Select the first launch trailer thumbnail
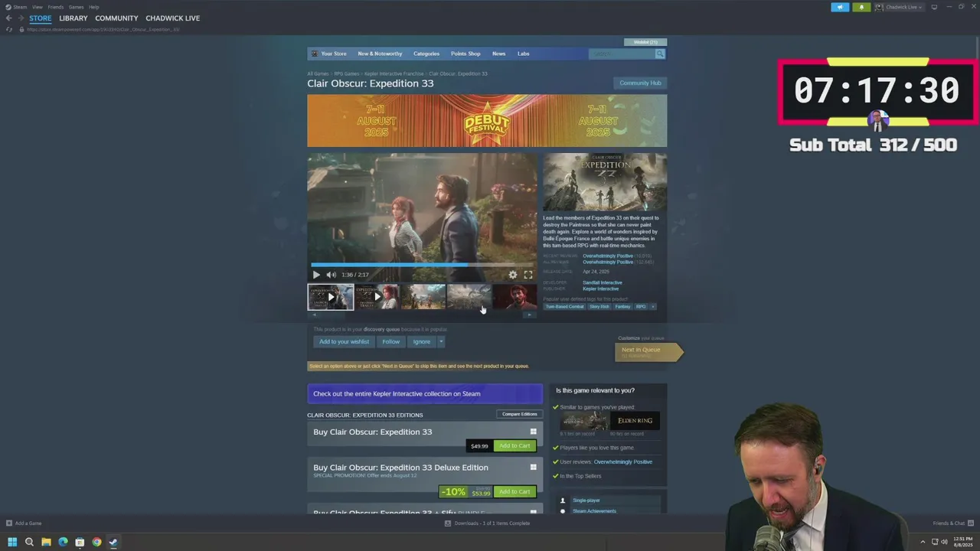Screen dimensions: 980x551 pos(331,297)
